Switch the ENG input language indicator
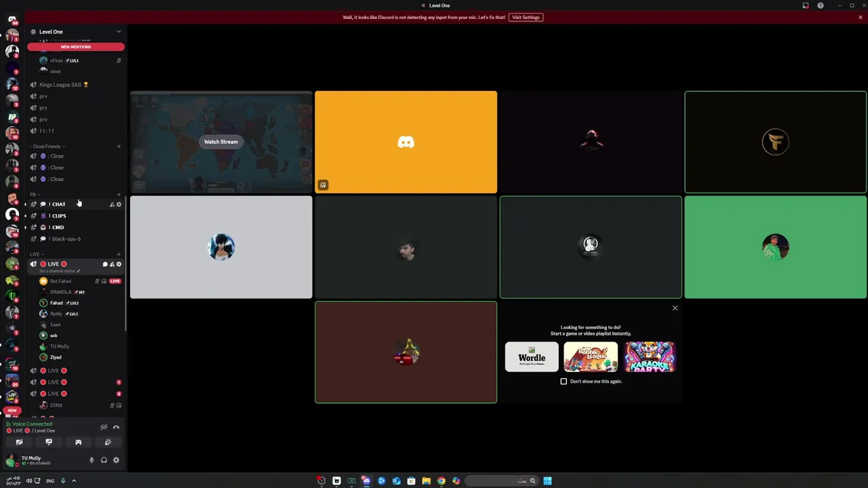This screenshot has width=868, height=488. tap(50, 481)
